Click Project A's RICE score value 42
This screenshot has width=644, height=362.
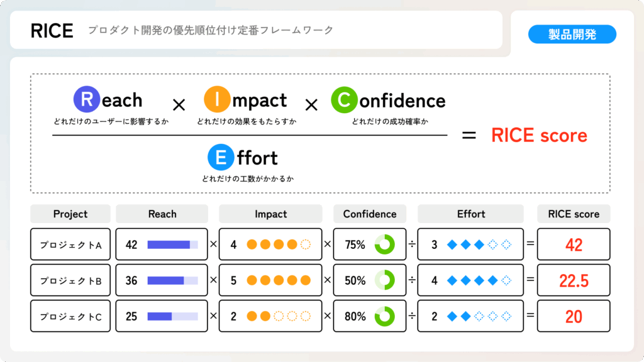click(574, 244)
